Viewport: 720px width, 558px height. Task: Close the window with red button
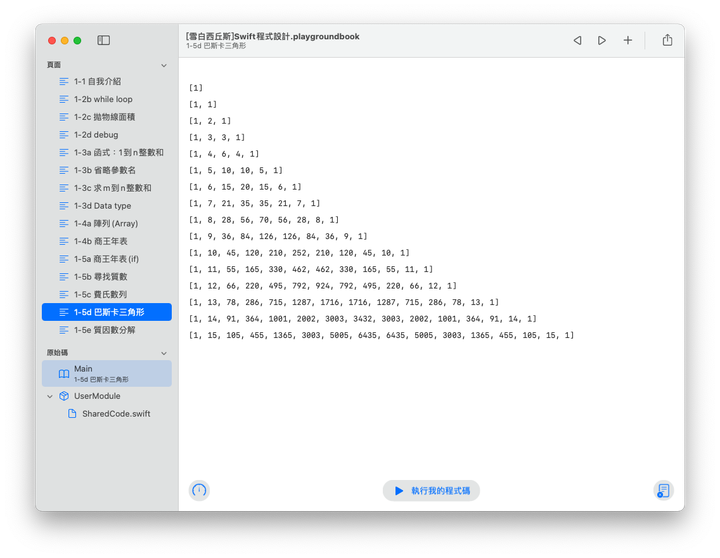(52, 40)
